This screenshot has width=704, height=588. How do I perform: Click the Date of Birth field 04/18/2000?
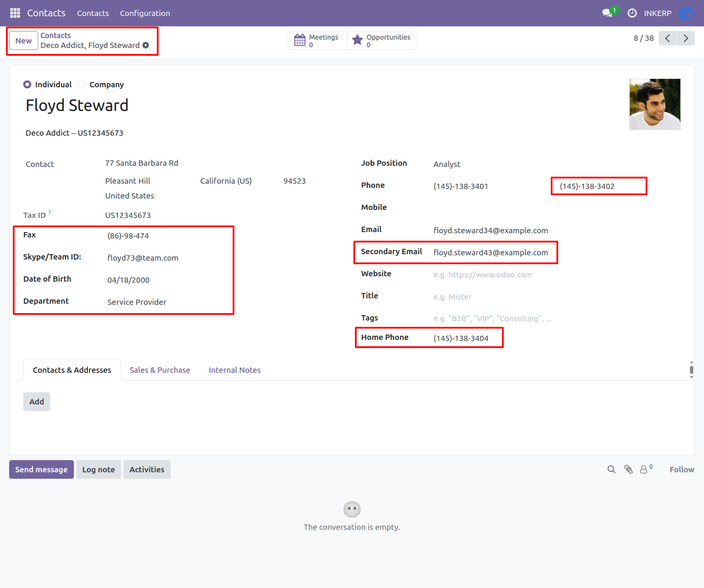(x=128, y=280)
